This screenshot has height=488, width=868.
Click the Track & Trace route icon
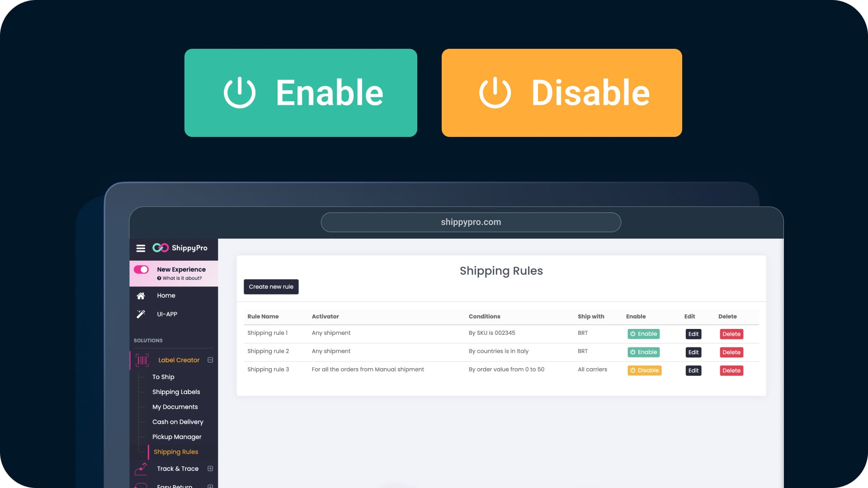[141, 469]
